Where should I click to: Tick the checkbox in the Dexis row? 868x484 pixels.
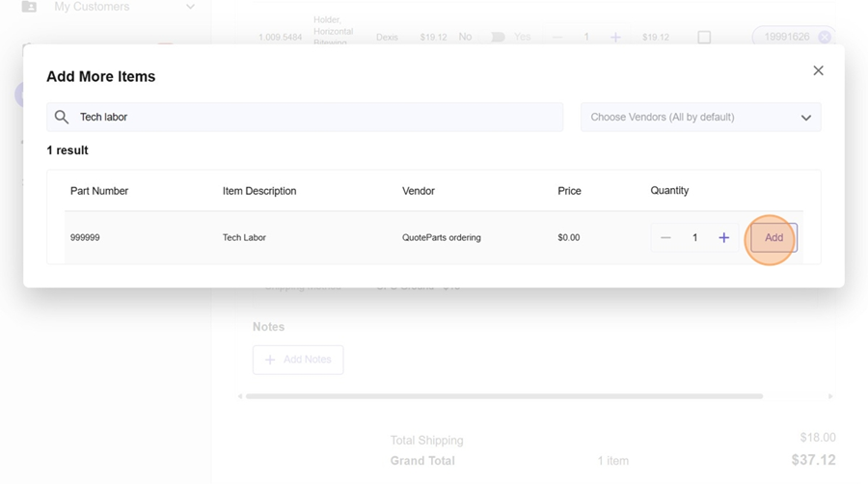[704, 37]
